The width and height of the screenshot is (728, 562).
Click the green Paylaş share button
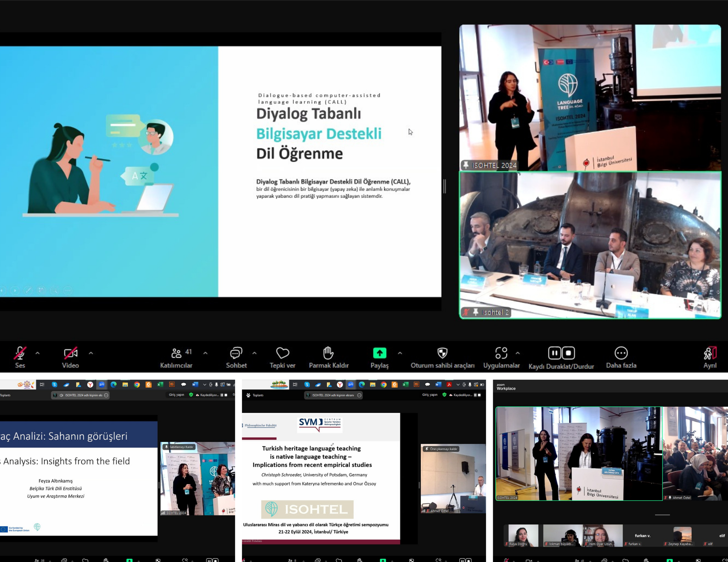[379, 353]
